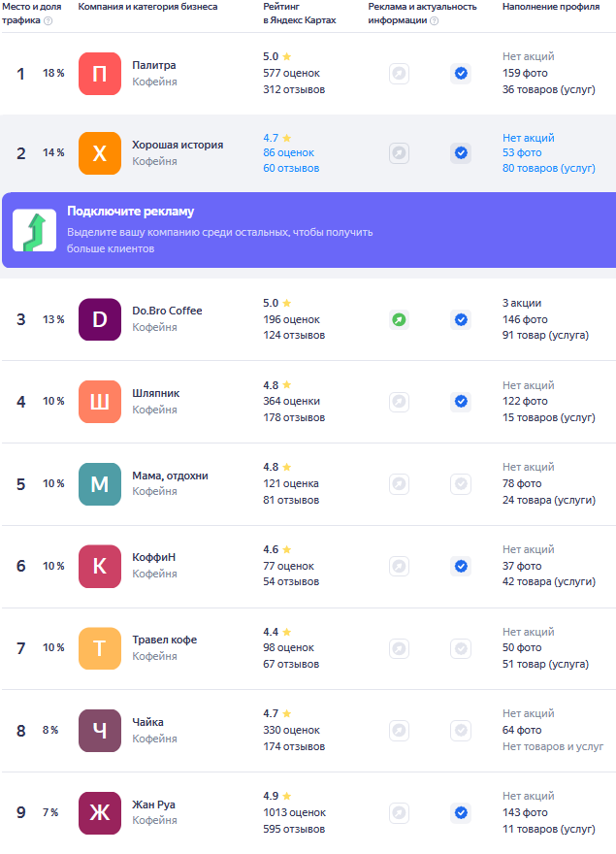Click the 146 фото value
The width and height of the screenshot is (616, 854).
click(525, 319)
